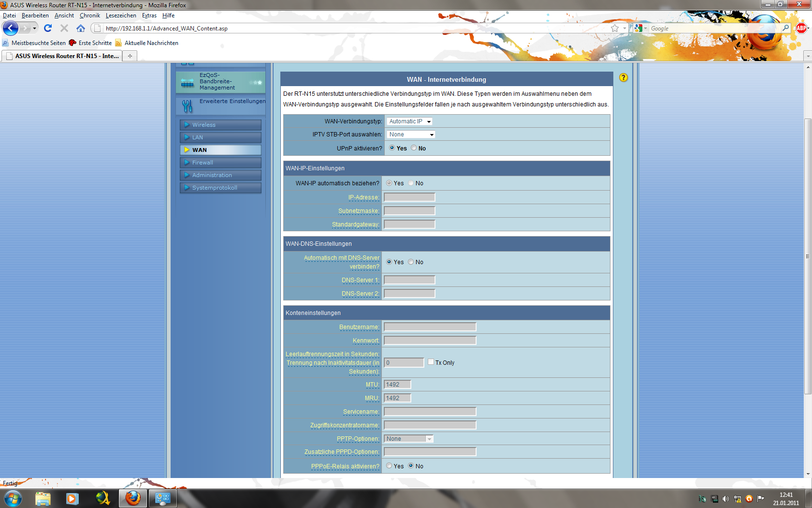Screen dimensions: 812x508
Task: Open the Administration settings item
Action: (220, 175)
